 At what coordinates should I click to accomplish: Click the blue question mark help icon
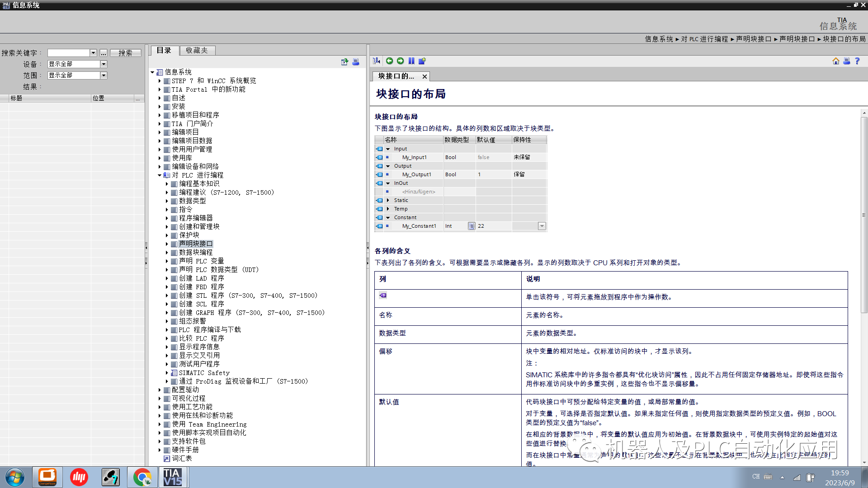[x=857, y=61]
